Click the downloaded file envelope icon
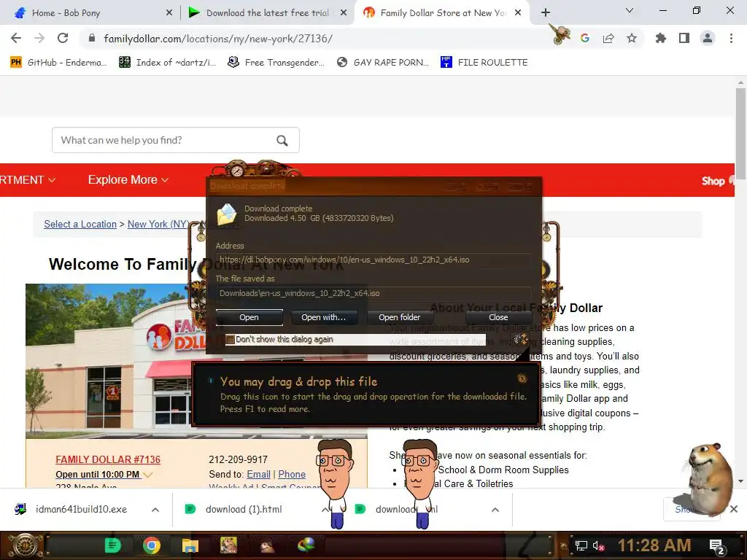Image resolution: width=747 pixels, height=560 pixels. point(228,214)
